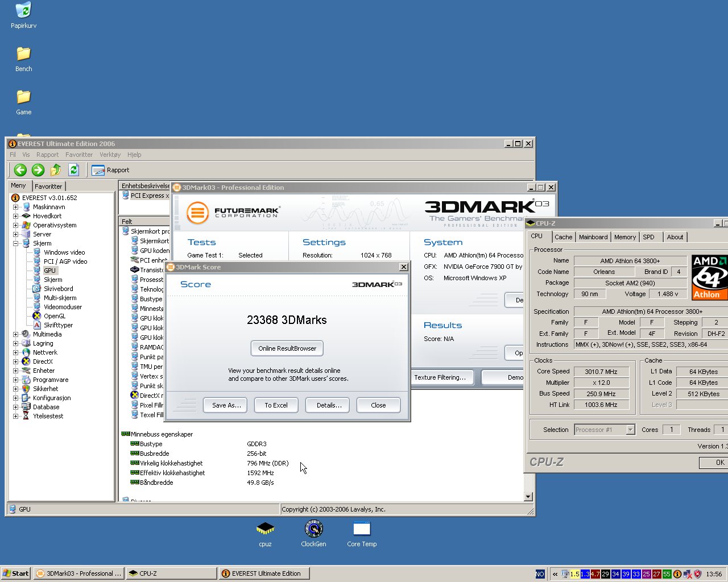Switch to the About tab in CPU-Z
The width and height of the screenshot is (728, 582).
click(x=675, y=237)
